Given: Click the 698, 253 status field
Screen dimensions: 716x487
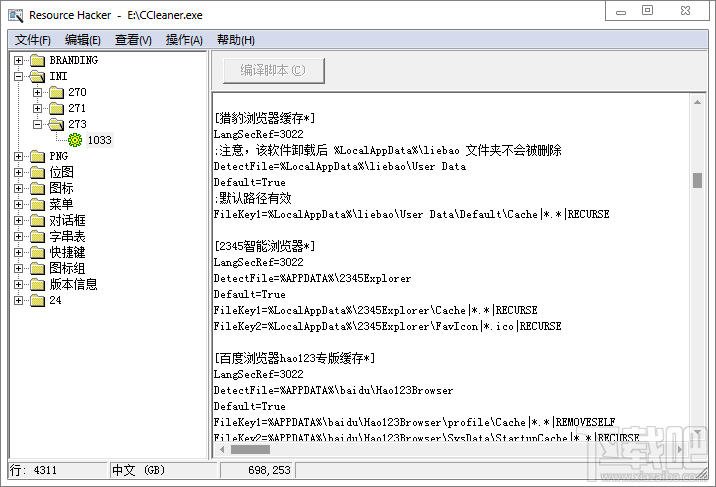Looking at the screenshot, I should (258, 470).
